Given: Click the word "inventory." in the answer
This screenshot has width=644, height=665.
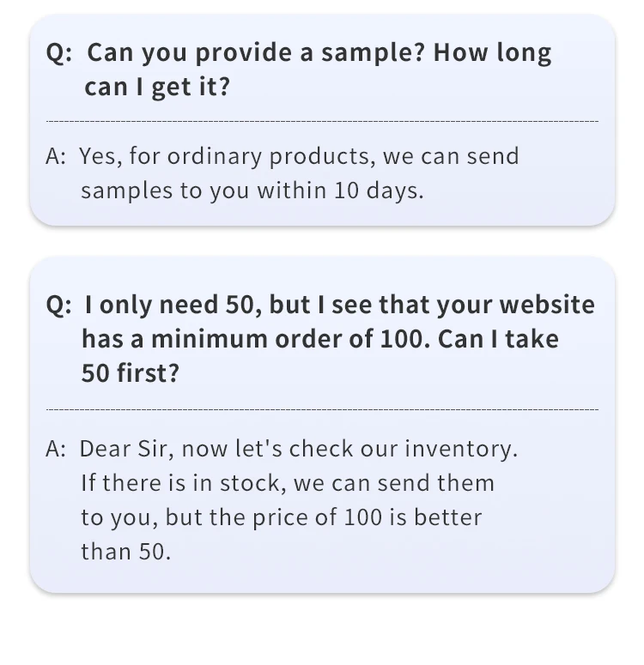Looking at the screenshot, I should (x=461, y=450).
